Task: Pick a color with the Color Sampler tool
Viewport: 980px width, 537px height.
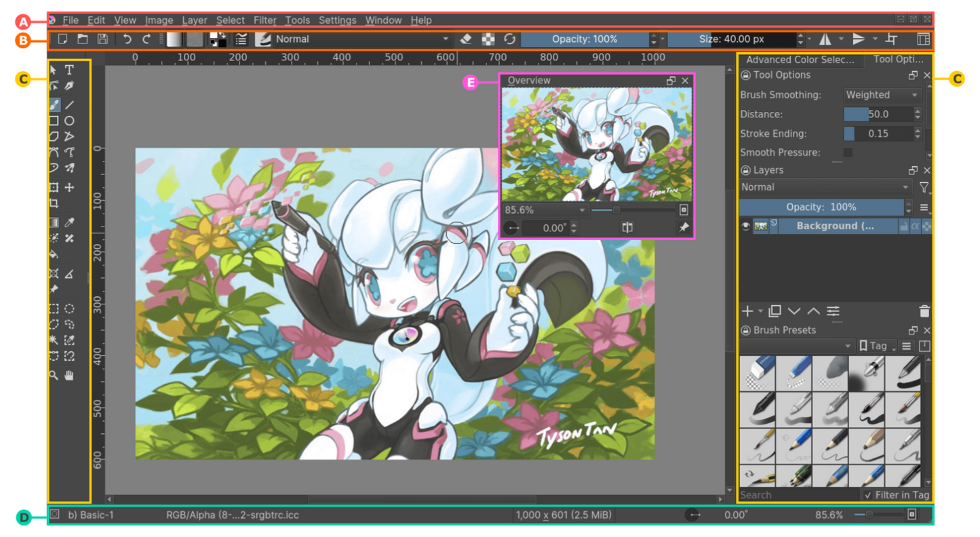Action: (69, 222)
